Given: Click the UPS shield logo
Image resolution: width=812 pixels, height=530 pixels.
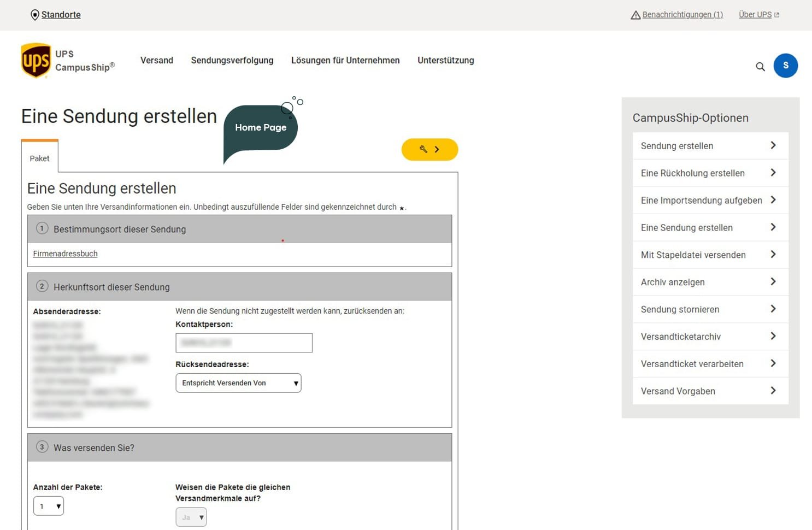Looking at the screenshot, I should (36, 61).
